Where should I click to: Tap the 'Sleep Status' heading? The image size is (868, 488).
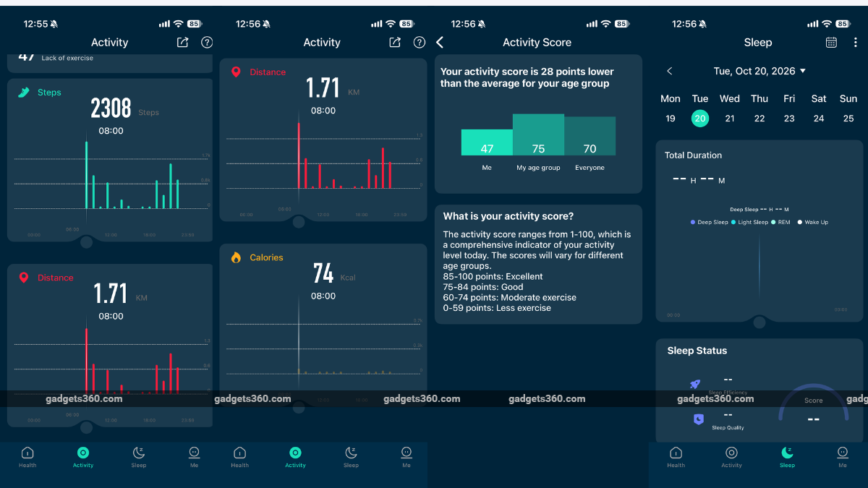point(697,351)
